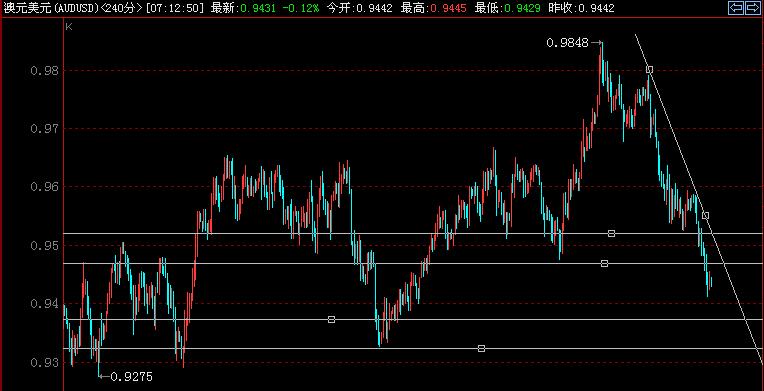Click the 0.97 price axis label
The width and height of the screenshot is (764, 391).
[44, 129]
